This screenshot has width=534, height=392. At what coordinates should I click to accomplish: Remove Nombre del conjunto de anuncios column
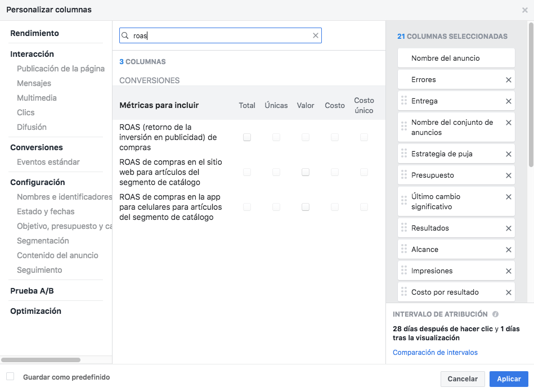(509, 123)
